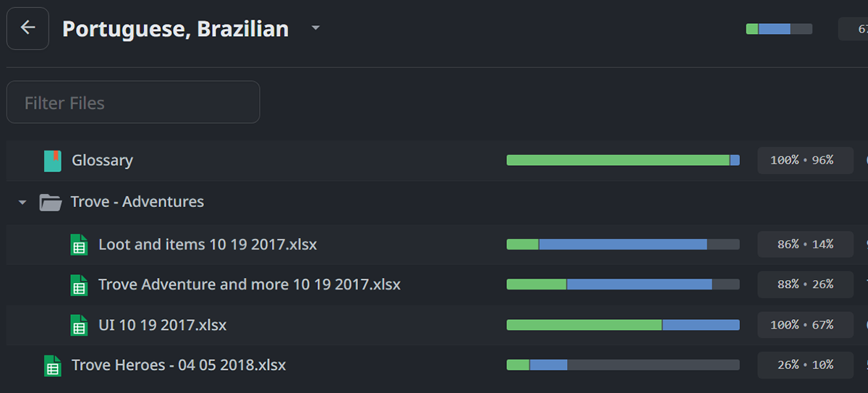Click the back arrow button
868x393 pixels.
(27, 28)
